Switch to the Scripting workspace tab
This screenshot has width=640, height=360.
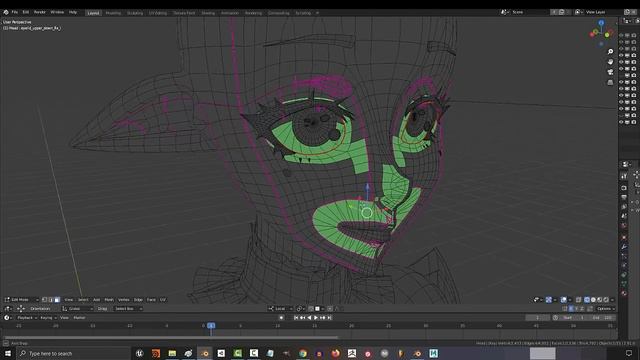[x=303, y=13]
